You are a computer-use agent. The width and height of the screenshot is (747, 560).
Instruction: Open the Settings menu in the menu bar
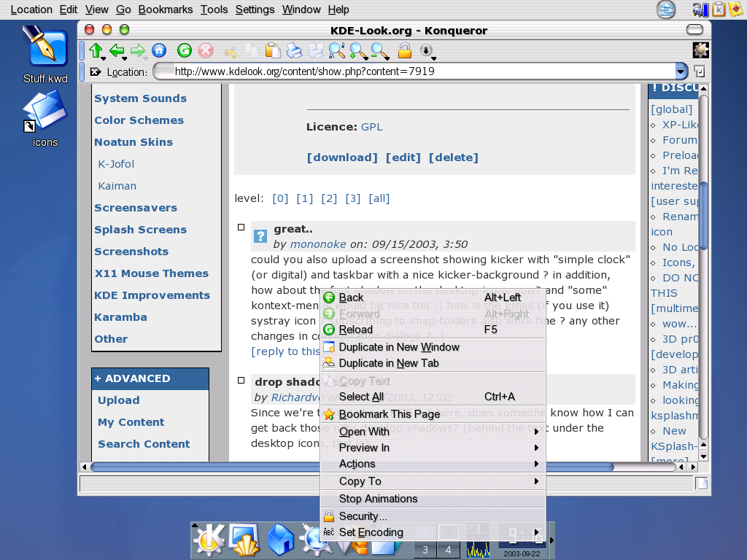(x=255, y=9)
